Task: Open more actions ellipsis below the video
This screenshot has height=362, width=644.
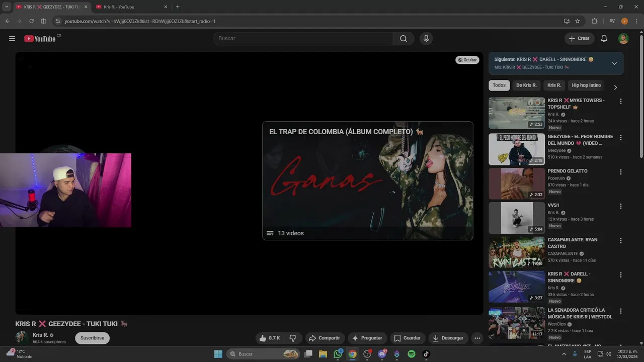Action: pyautogui.click(x=477, y=338)
